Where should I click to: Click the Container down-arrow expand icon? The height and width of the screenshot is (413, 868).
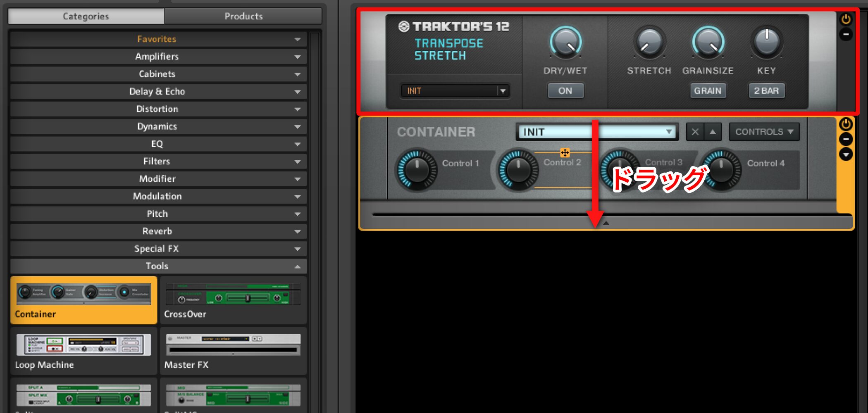(846, 154)
